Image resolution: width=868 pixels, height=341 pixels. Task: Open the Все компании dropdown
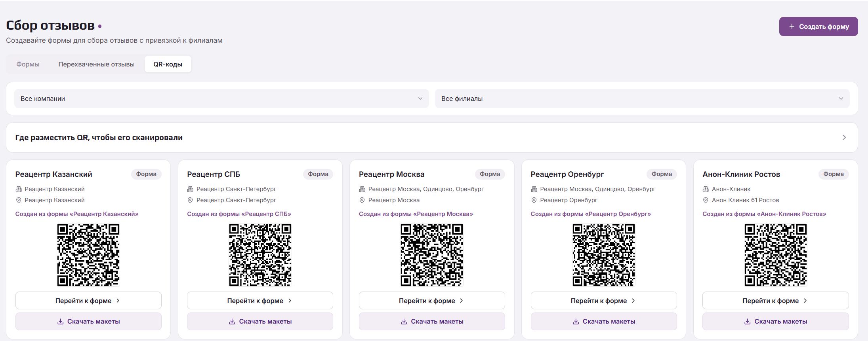221,99
